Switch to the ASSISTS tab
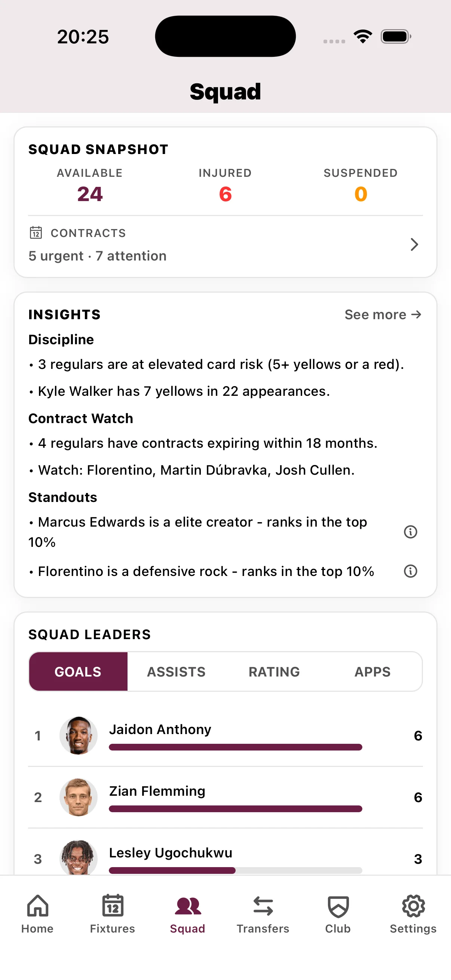Screen dimensions: 451x980 pyautogui.click(x=176, y=672)
